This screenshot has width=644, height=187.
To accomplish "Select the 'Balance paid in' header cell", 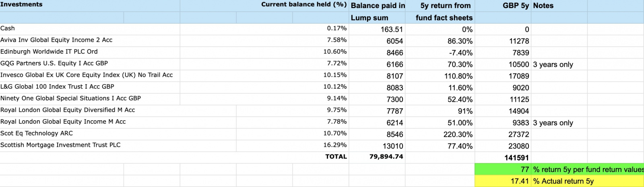I will tap(377, 6).
